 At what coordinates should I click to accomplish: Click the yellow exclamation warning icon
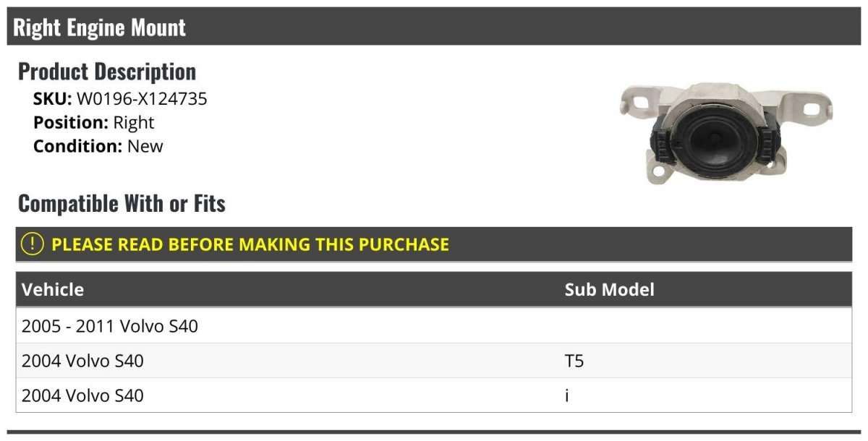pos(33,244)
